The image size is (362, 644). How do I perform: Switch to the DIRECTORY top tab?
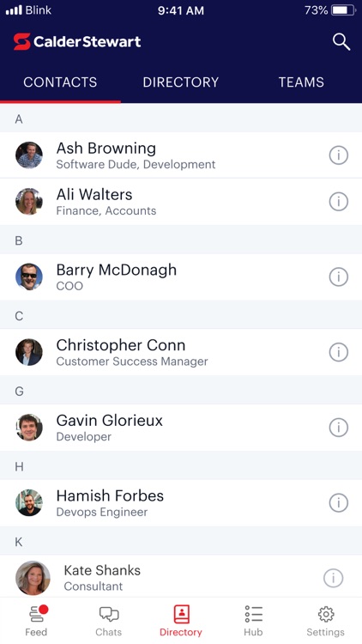[x=181, y=82]
